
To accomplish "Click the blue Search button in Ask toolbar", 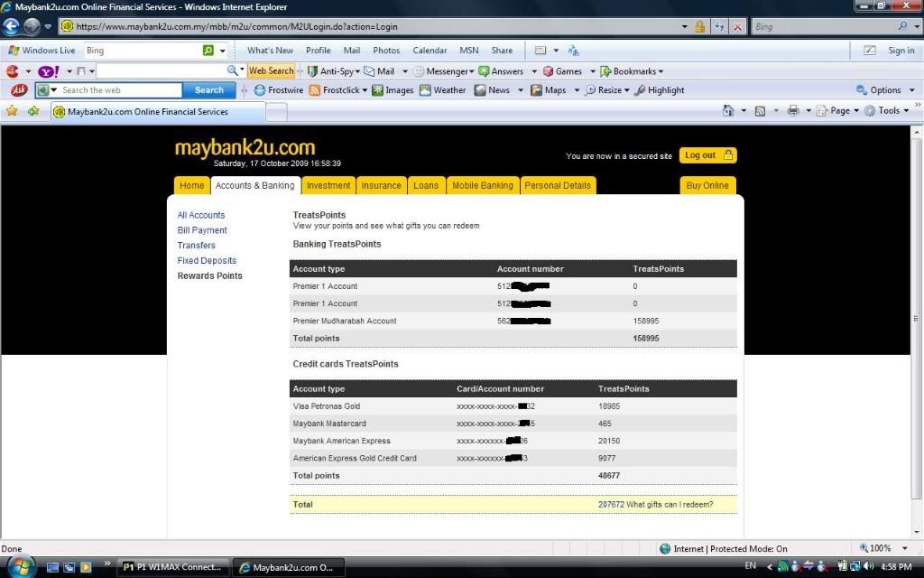I will 209,90.
